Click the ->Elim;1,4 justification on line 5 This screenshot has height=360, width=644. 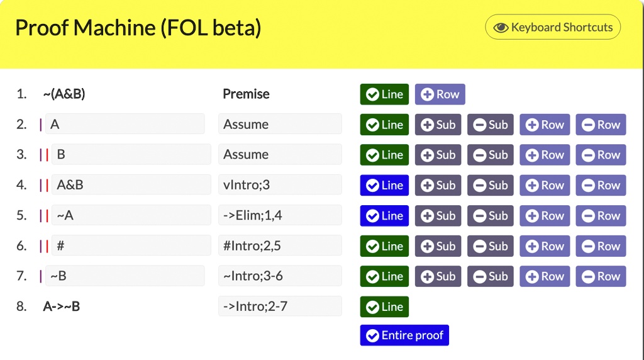pos(280,215)
